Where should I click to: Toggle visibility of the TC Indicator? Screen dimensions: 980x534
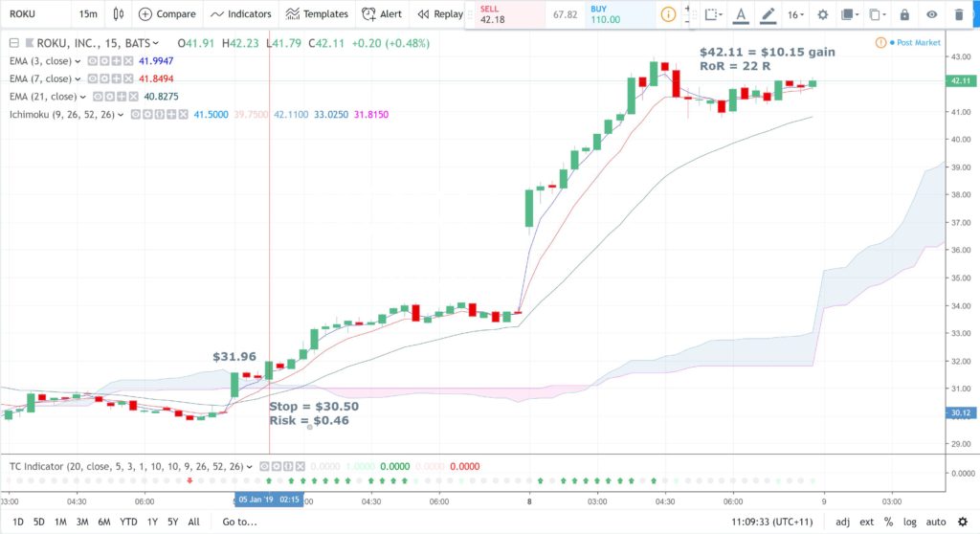(264, 466)
